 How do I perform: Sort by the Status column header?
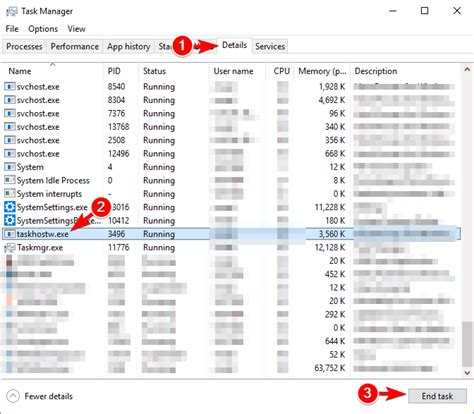coord(173,71)
